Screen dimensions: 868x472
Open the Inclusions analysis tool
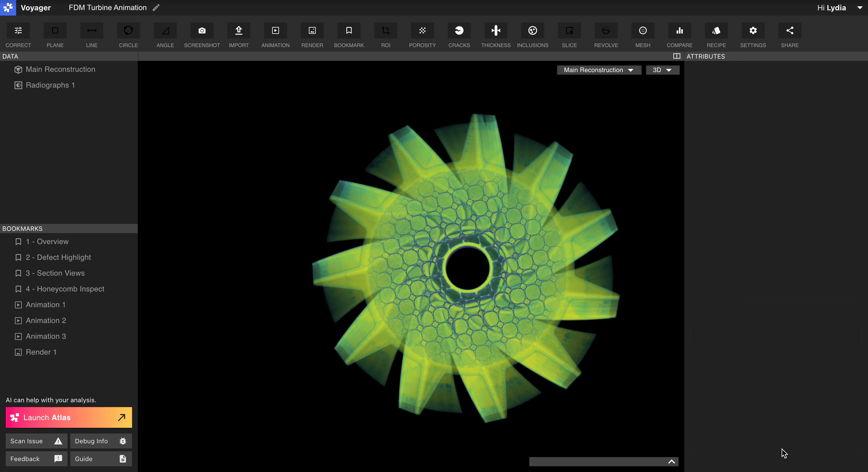point(533,31)
